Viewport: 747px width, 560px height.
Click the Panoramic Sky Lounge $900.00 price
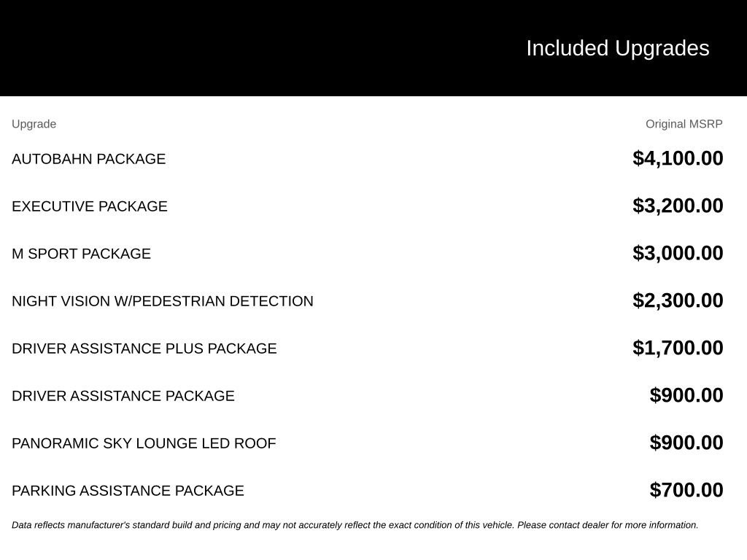point(686,443)
